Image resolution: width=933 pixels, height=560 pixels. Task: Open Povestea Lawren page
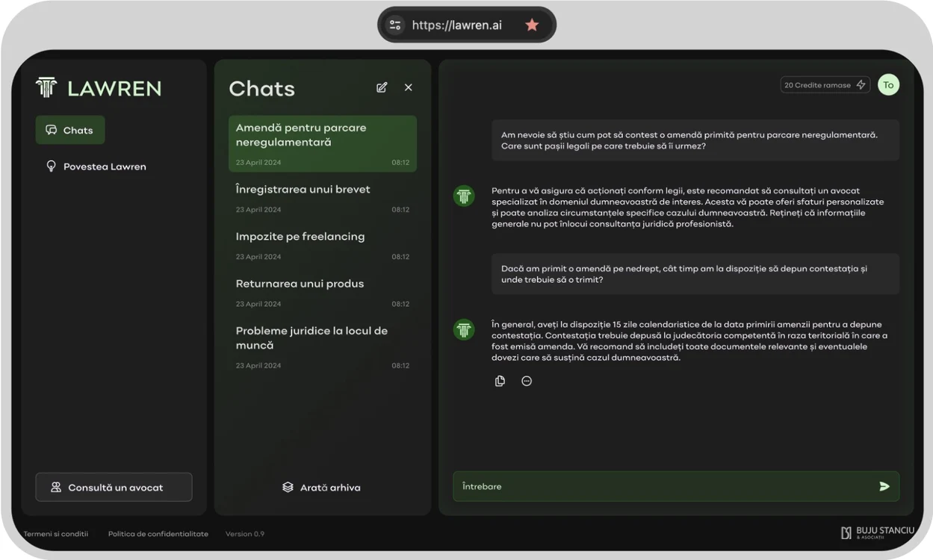click(x=96, y=167)
